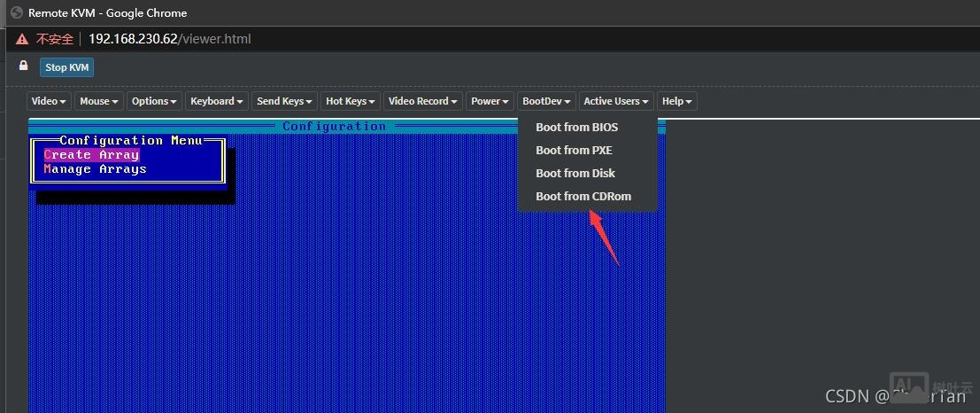Open the Video Record menu
Image resolution: width=980 pixels, height=413 pixels.
coord(422,101)
